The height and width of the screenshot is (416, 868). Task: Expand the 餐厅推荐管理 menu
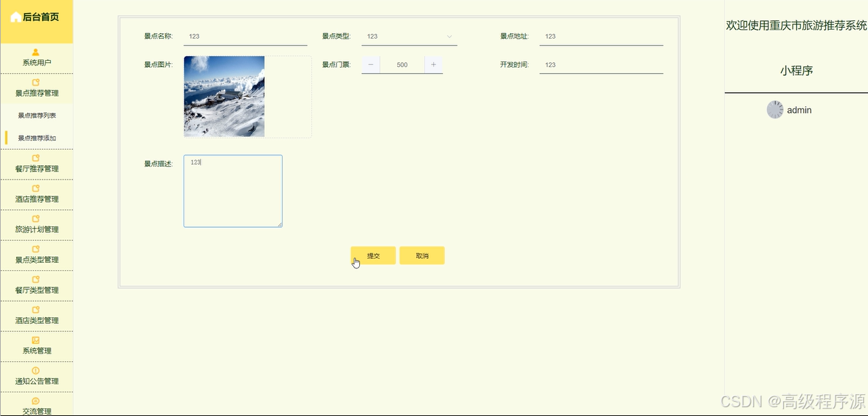click(36, 164)
